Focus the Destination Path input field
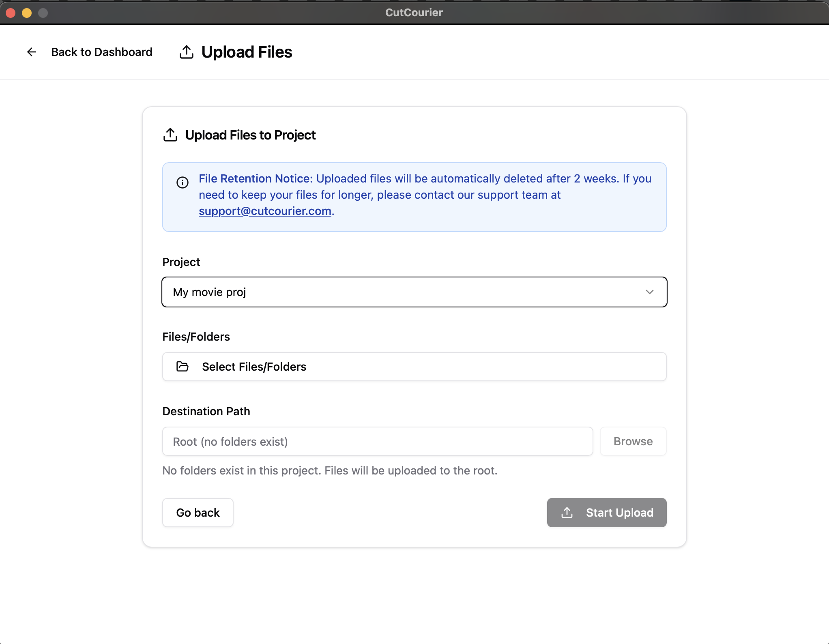Image resolution: width=829 pixels, height=644 pixels. [378, 441]
